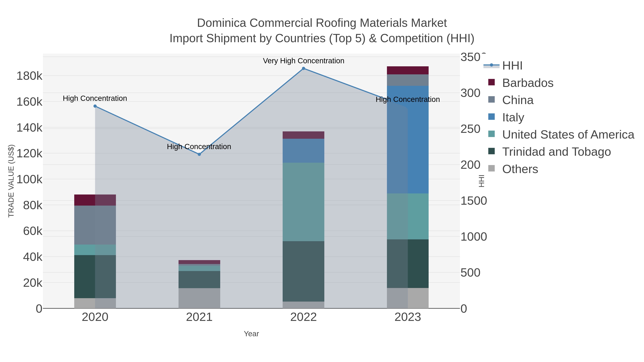Click Trinidad and Tobago segment in 2020 bar
Viewport: 644px width, 362px height.
(x=95, y=277)
